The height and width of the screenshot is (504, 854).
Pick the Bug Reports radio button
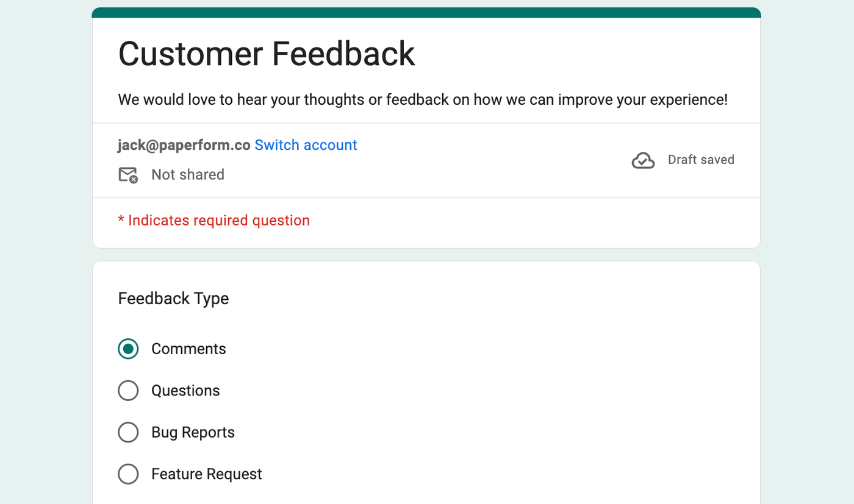pyautogui.click(x=128, y=433)
